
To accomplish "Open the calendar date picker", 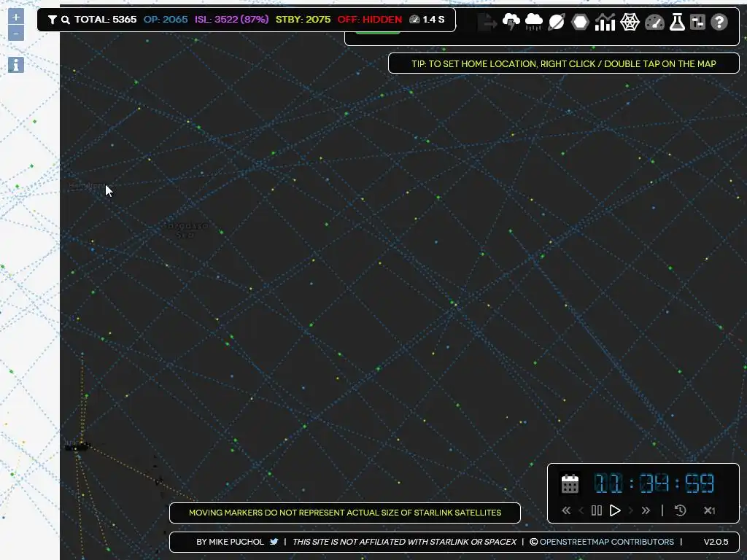I will click(570, 484).
